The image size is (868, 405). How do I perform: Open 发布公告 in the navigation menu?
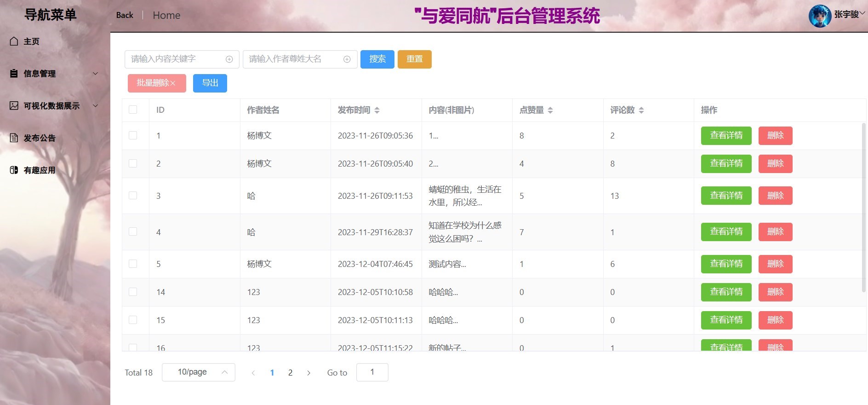[55, 138]
